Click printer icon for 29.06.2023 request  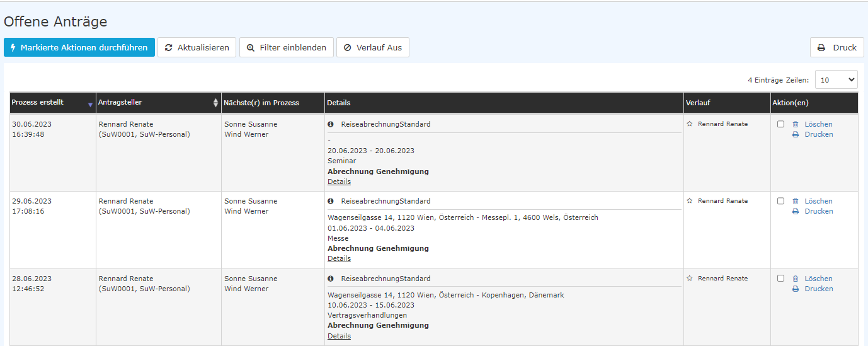[x=795, y=211]
